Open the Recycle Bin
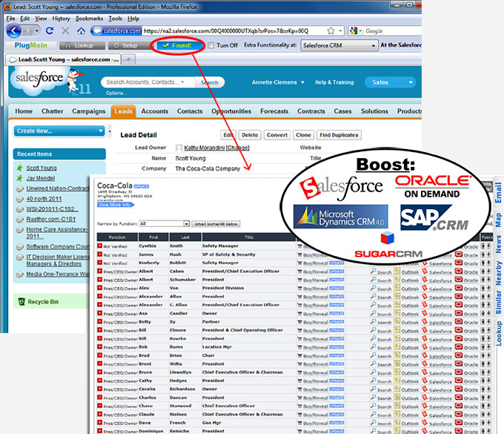The width and height of the screenshot is (504, 434). [43, 302]
